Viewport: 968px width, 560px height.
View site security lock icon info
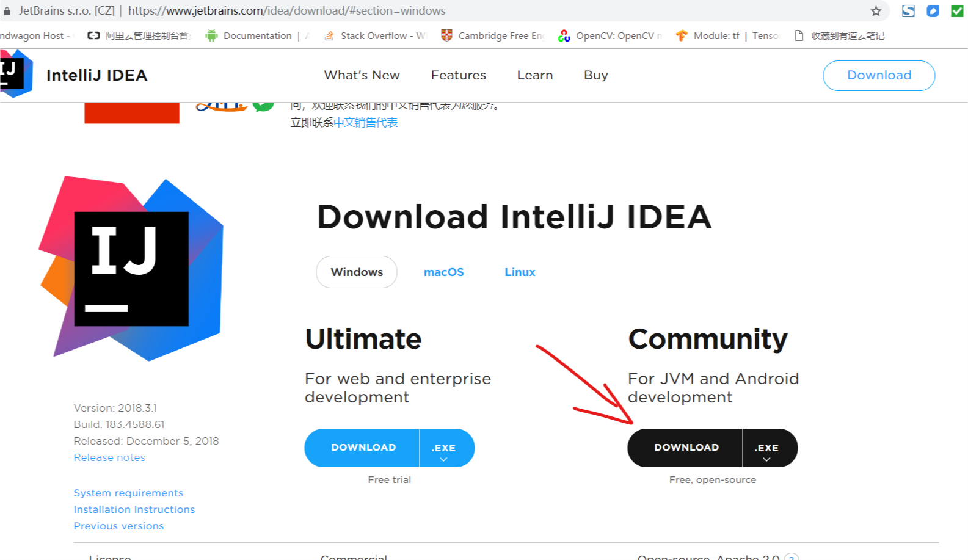coord(7,11)
